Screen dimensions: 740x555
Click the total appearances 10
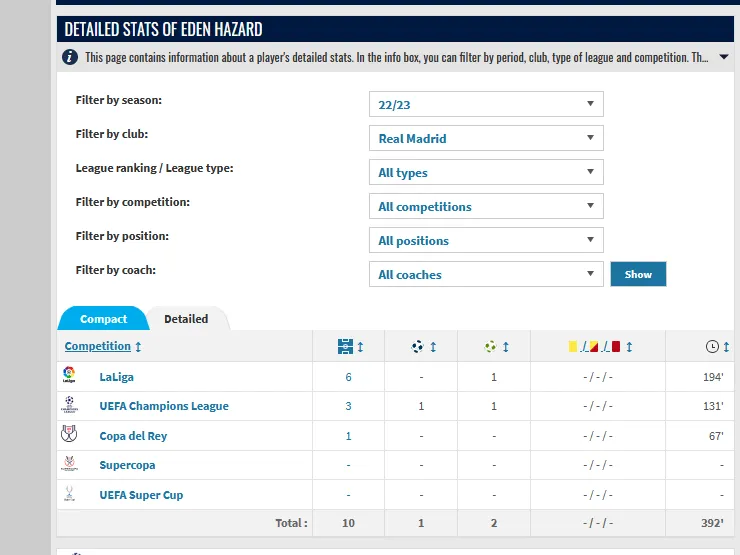tap(348, 523)
